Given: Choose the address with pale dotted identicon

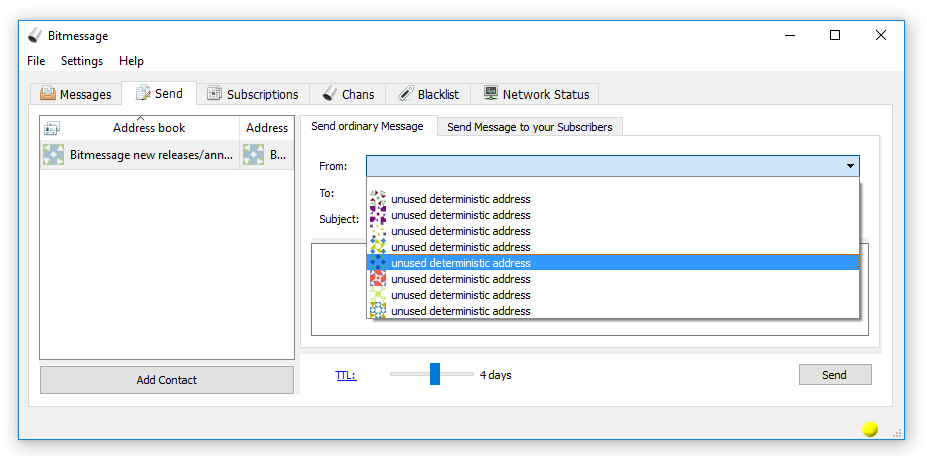Looking at the screenshot, I should [612, 231].
